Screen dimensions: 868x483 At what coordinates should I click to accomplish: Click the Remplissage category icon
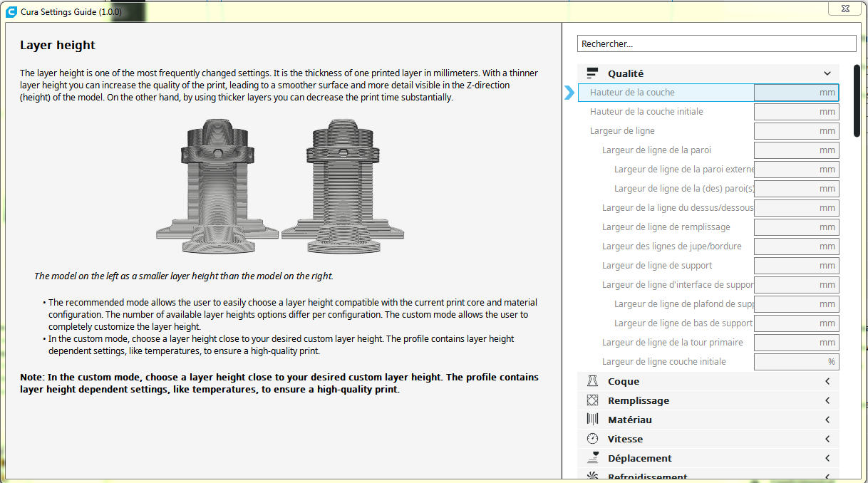(x=592, y=400)
